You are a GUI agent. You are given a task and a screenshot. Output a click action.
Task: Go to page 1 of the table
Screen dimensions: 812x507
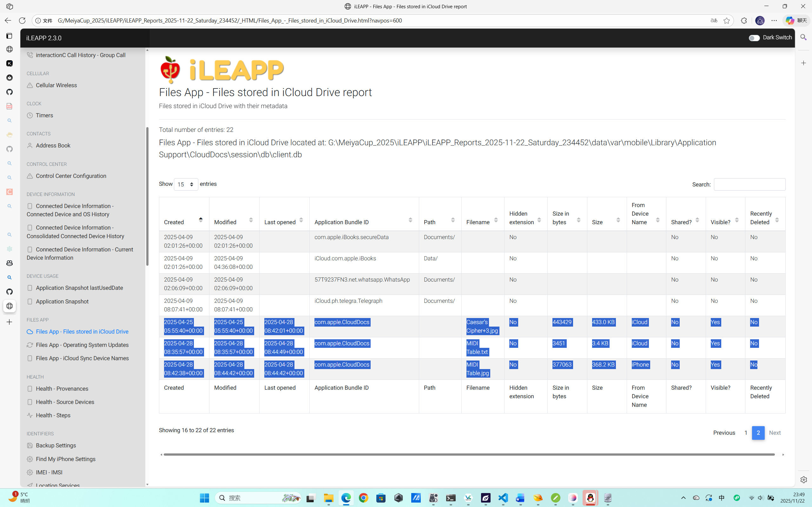(746, 432)
